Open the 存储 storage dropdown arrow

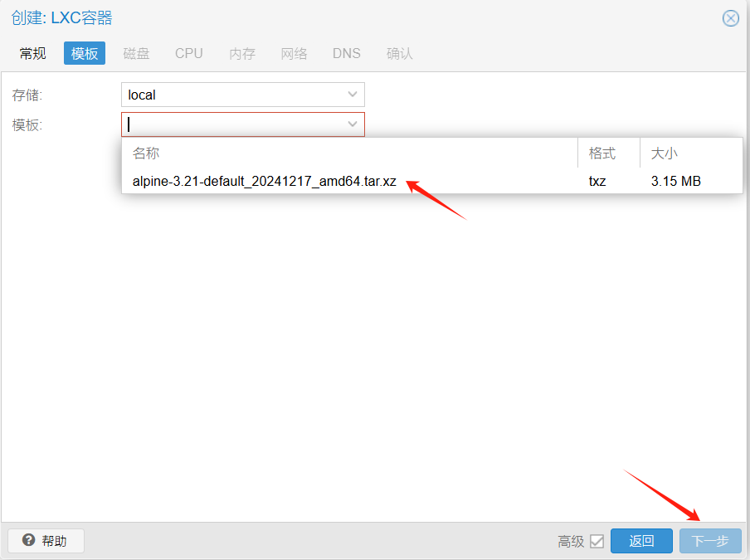click(x=353, y=95)
